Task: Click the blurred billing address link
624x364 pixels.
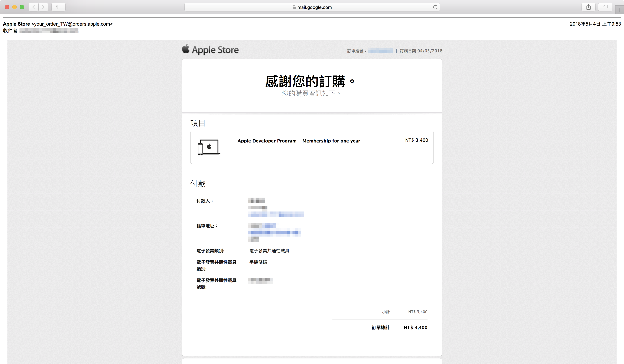Action: point(274,232)
